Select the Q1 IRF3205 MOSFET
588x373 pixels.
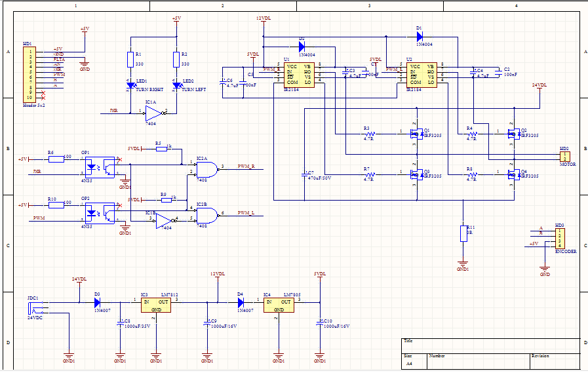[417, 134]
